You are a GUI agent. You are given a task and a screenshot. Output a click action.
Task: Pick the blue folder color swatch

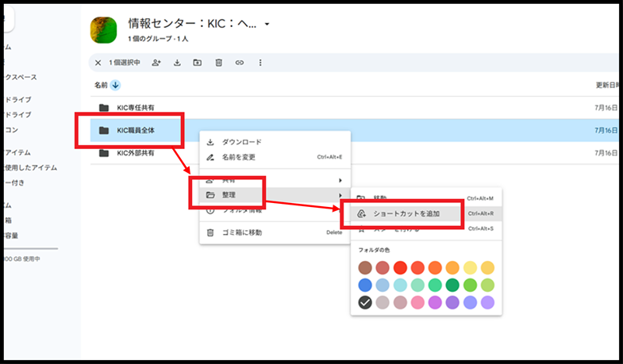[x=364, y=285]
